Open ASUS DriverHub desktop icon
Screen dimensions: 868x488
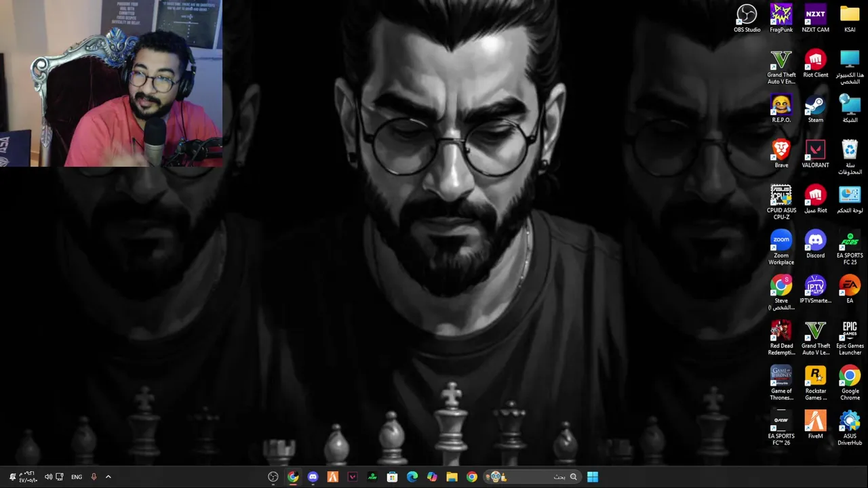click(850, 428)
